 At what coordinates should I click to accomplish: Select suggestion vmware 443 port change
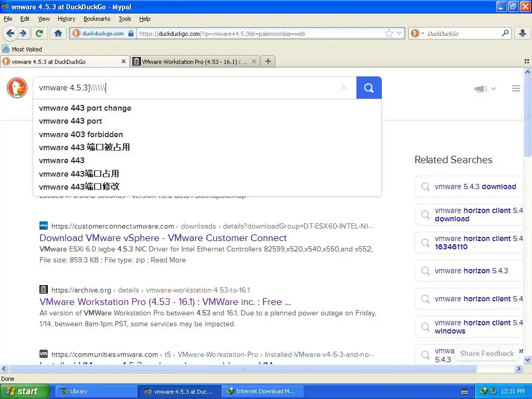tap(207, 108)
